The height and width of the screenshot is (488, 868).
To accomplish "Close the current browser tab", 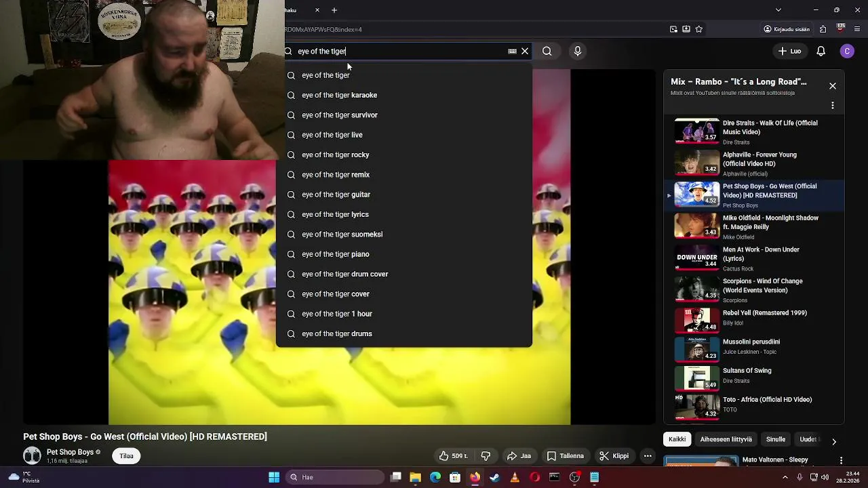I will point(317,10).
